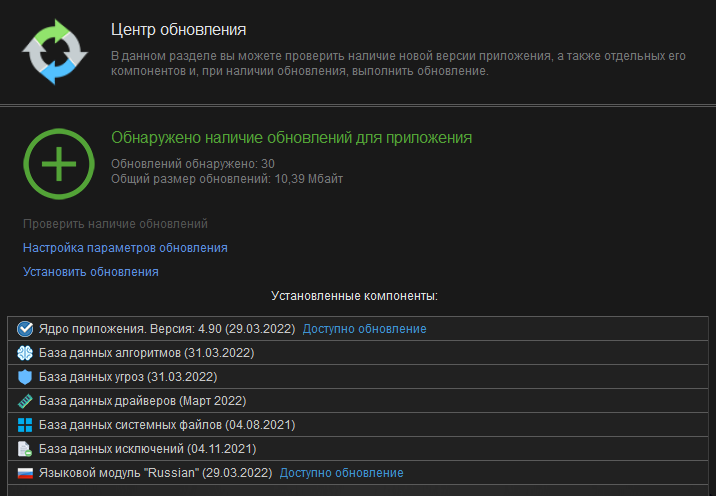Click the green plus circle icon
This screenshot has width=716, height=496.
point(59,164)
